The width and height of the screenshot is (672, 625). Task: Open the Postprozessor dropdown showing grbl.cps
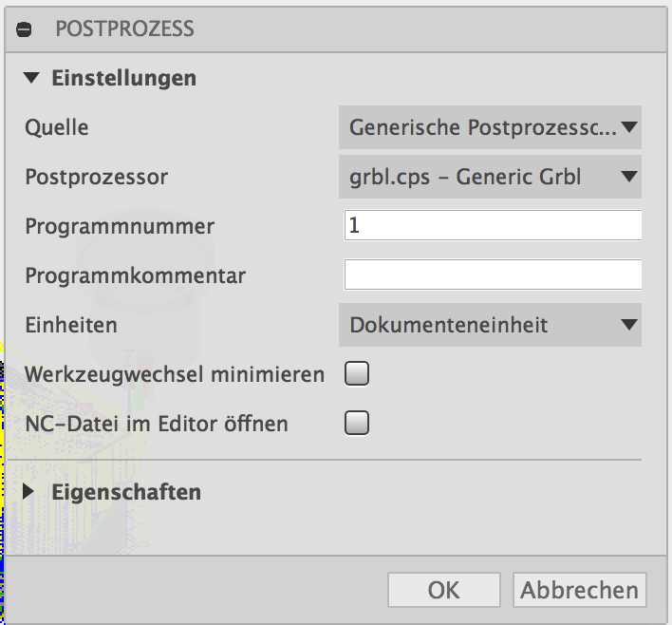click(484, 177)
